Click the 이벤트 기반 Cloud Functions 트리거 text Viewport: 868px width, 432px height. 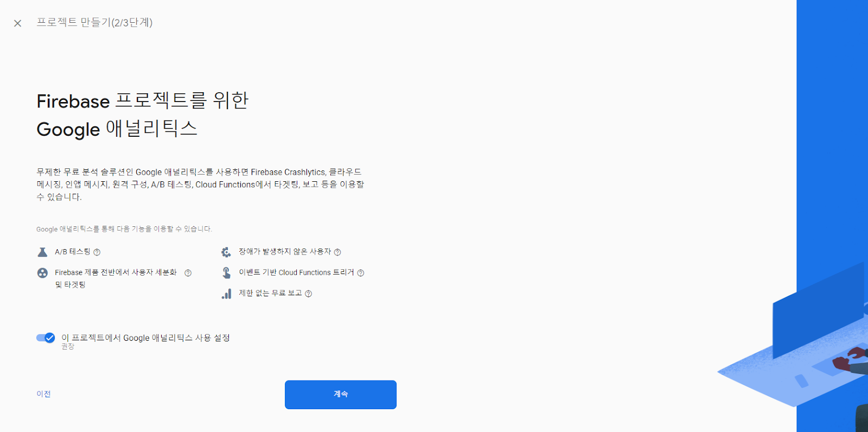coord(296,272)
